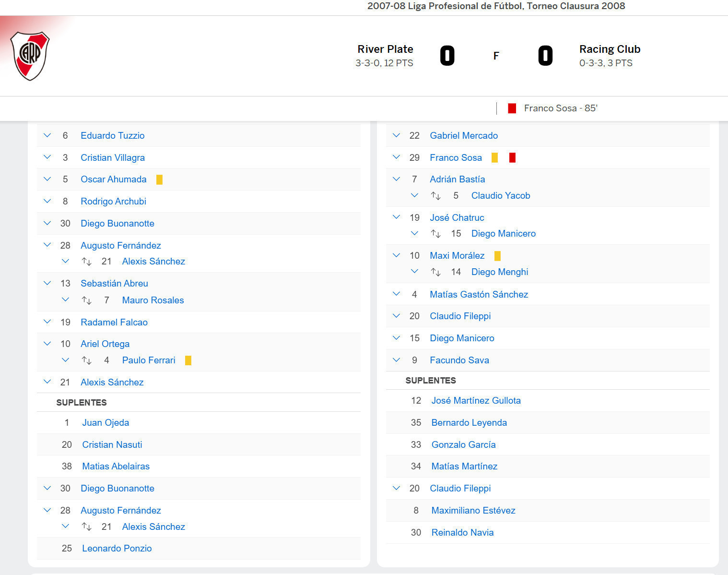Open Rodrigo Archubi's player link
The image size is (728, 575).
click(113, 202)
